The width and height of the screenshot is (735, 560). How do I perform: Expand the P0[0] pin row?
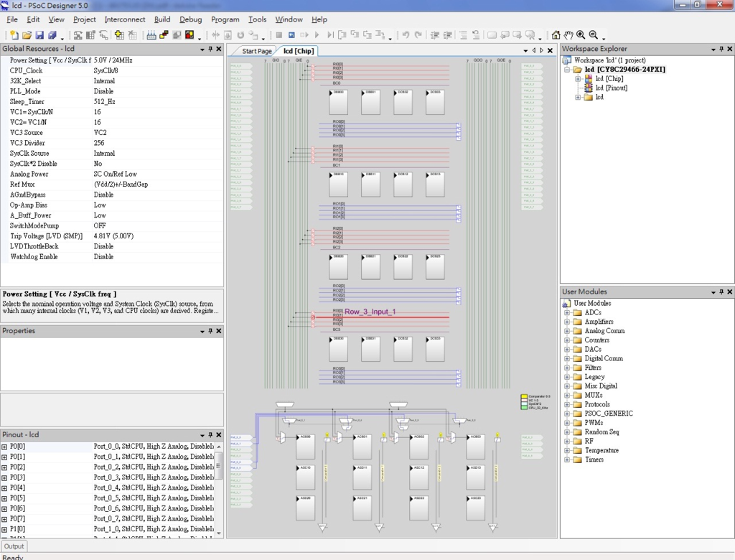point(4,447)
